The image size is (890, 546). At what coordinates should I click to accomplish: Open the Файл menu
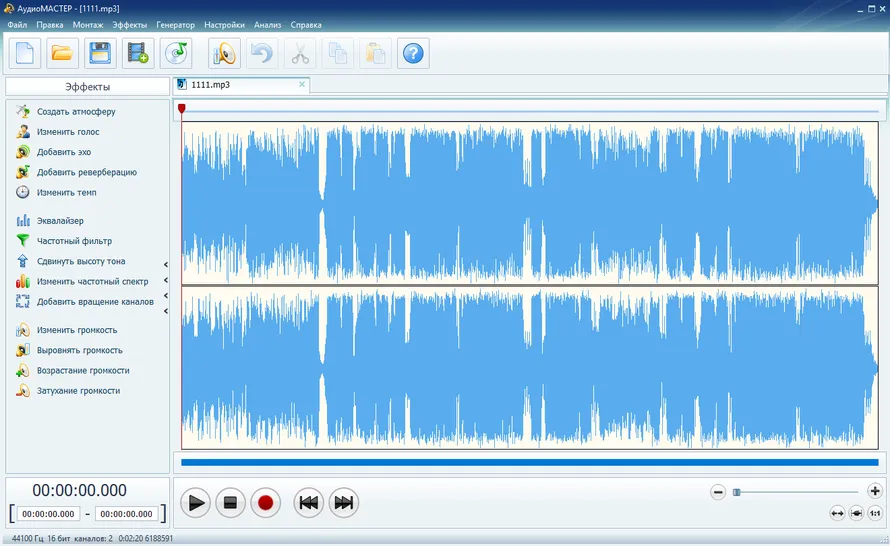(x=17, y=25)
